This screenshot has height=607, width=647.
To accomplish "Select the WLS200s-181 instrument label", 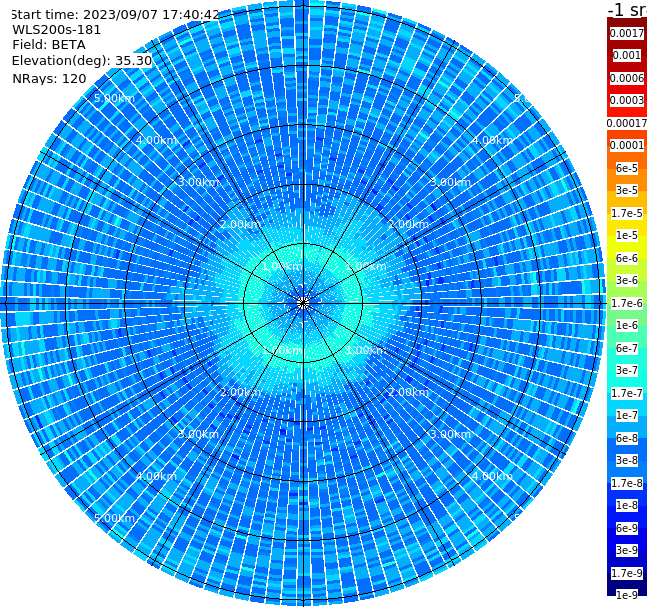I will click(57, 30).
